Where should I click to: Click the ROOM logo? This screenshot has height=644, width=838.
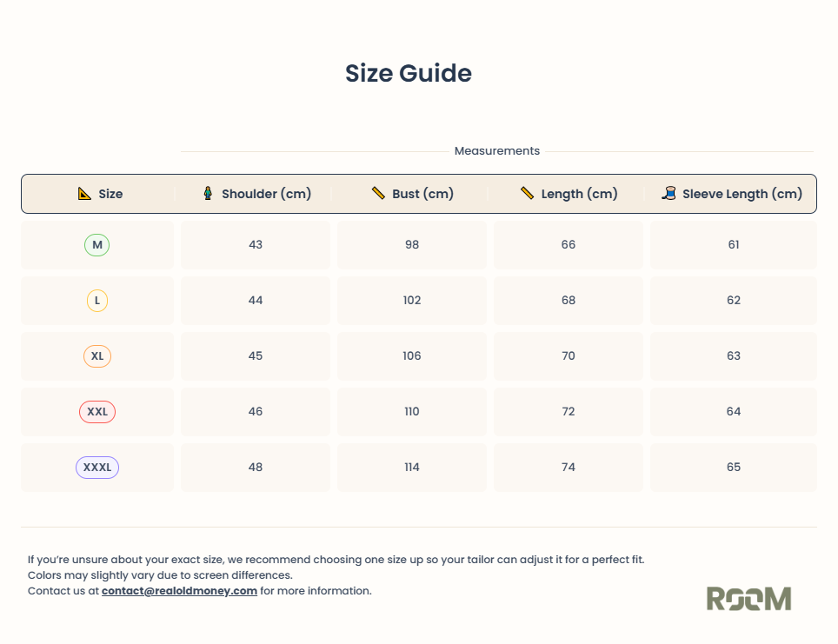pyautogui.click(x=748, y=599)
